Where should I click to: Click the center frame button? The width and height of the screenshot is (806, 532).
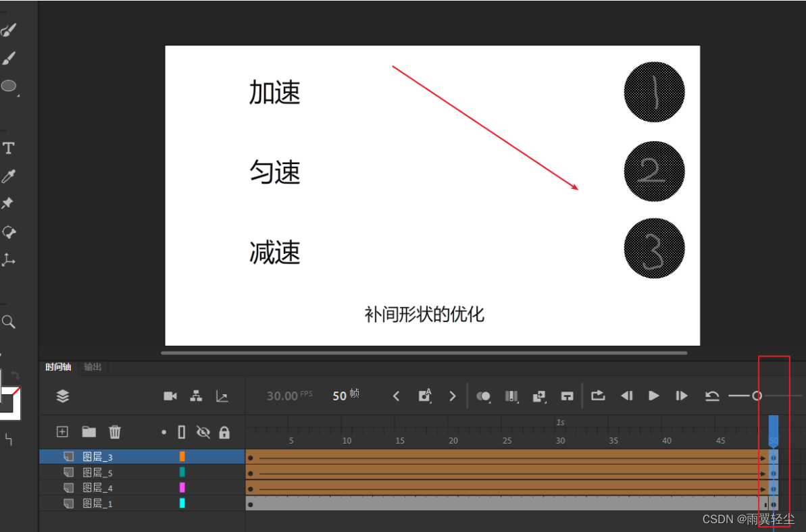pos(567,396)
